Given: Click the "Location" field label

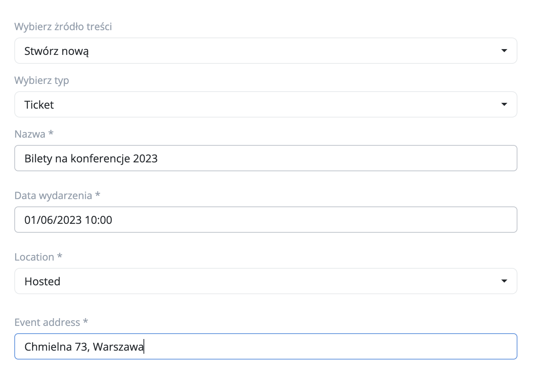Looking at the screenshot, I should coord(34,257).
